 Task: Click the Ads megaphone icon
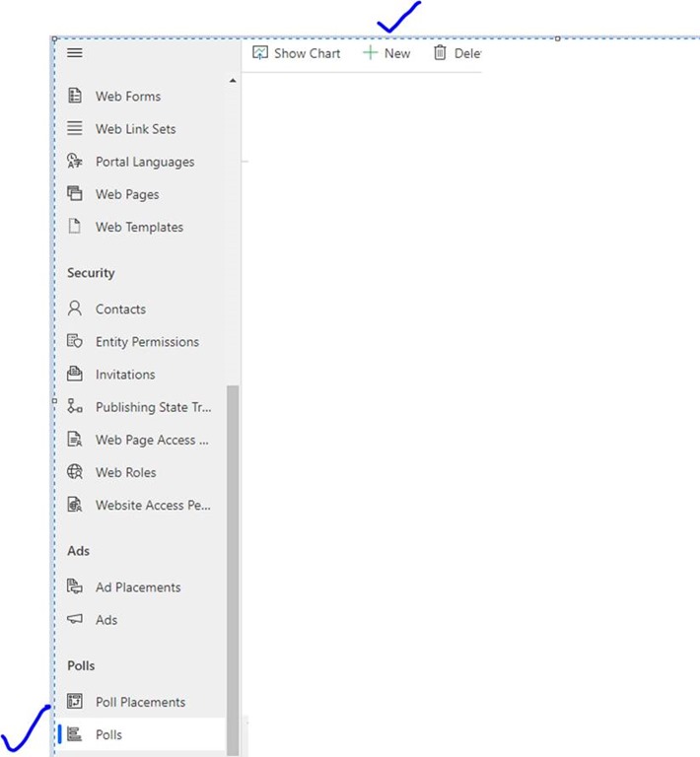pyautogui.click(x=75, y=620)
